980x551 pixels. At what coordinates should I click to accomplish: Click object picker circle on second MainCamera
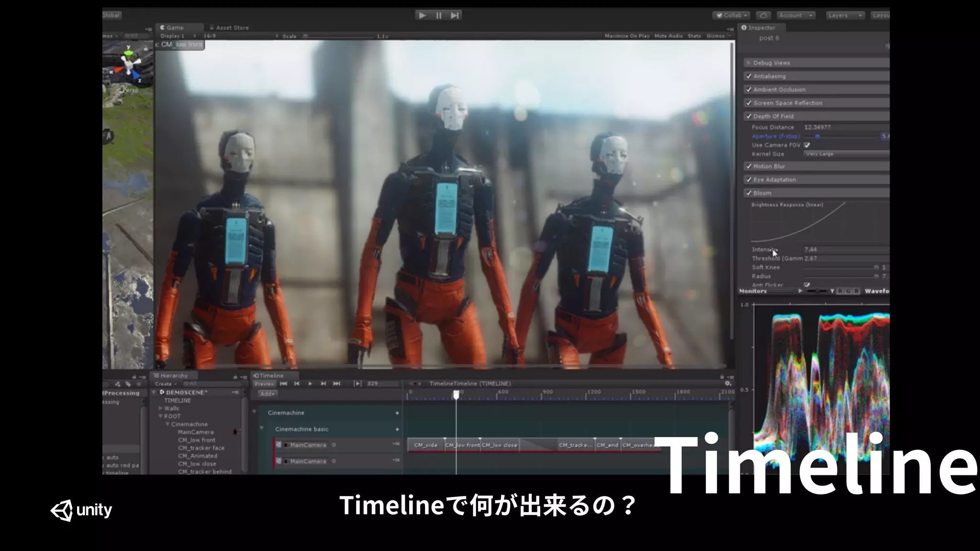(x=334, y=461)
